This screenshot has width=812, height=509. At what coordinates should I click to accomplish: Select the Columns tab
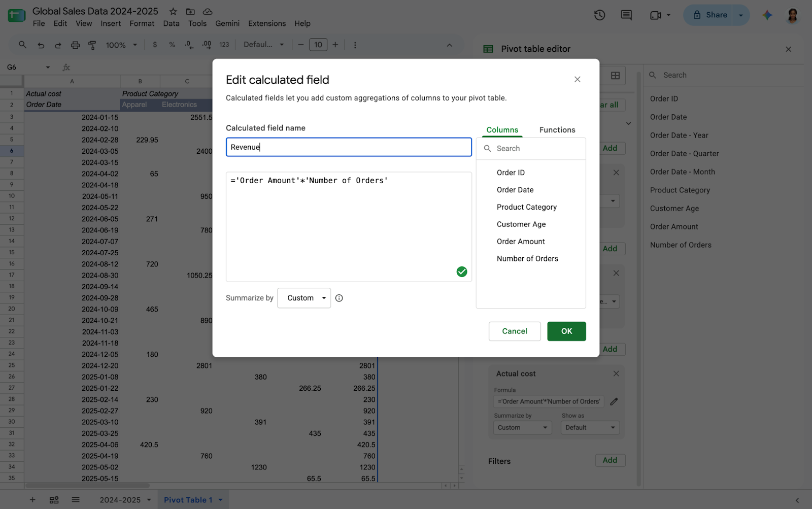coord(502,130)
